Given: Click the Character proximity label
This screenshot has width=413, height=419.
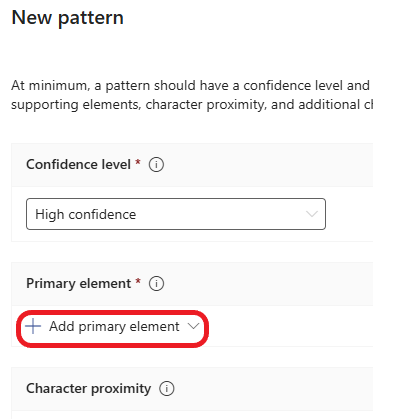Looking at the screenshot, I should [x=88, y=389].
